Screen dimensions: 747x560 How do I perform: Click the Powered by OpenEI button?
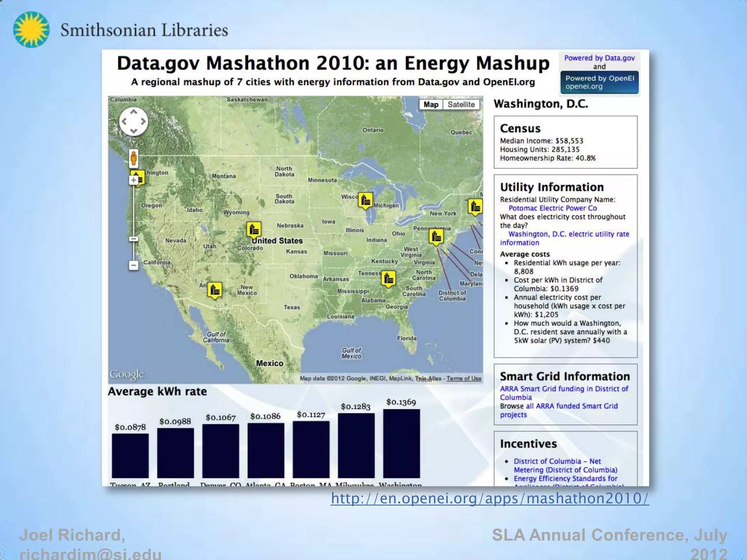pos(600,82)
